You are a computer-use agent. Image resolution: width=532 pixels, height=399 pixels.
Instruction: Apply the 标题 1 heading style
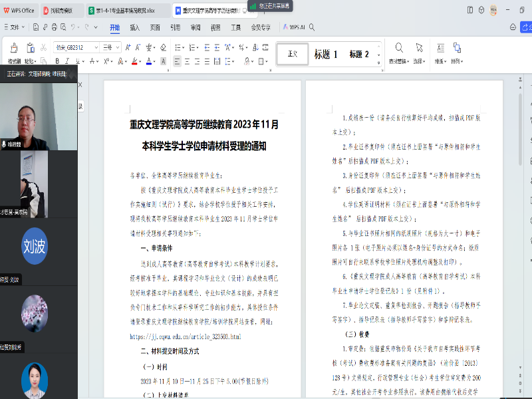[x=326, y=54]
